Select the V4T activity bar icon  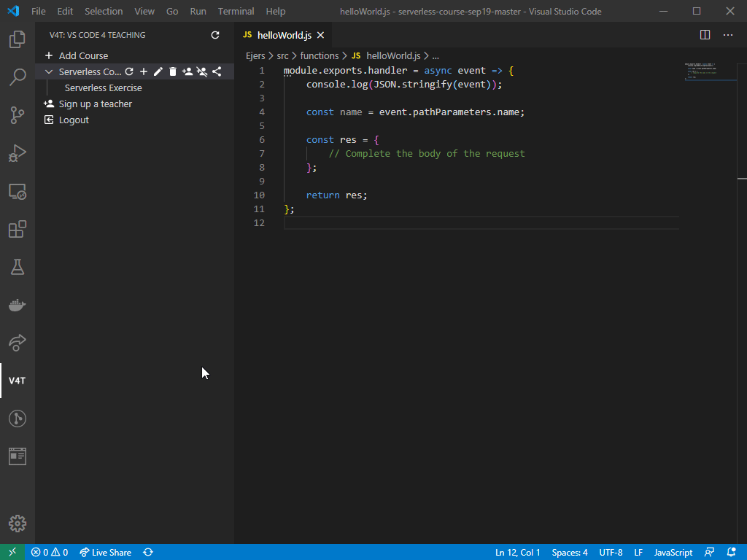tap(18, 381)
